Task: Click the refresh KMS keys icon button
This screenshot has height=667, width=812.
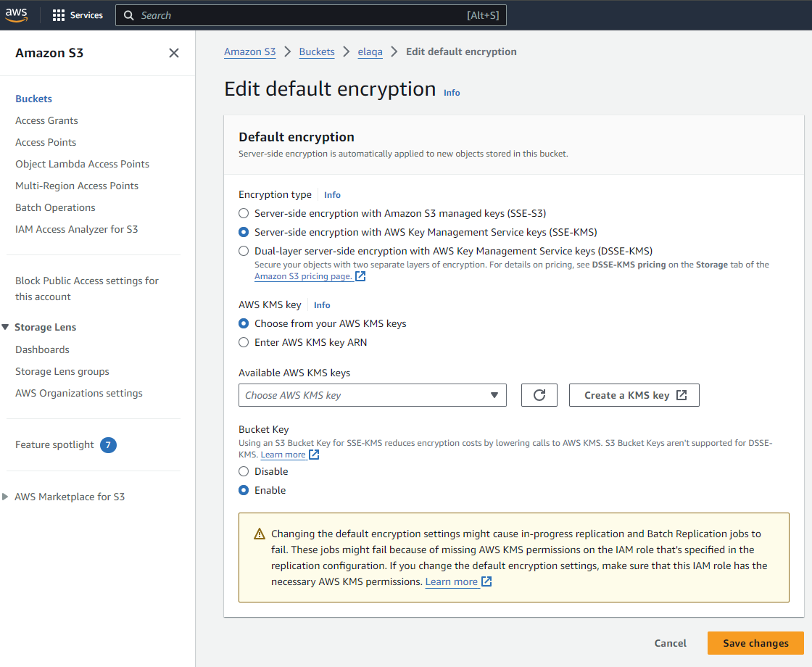Action: pos(539,395)
